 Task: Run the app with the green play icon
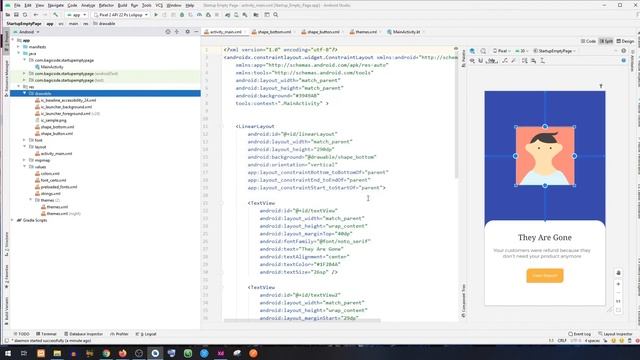pyautogui.click(x=156, y=15)
